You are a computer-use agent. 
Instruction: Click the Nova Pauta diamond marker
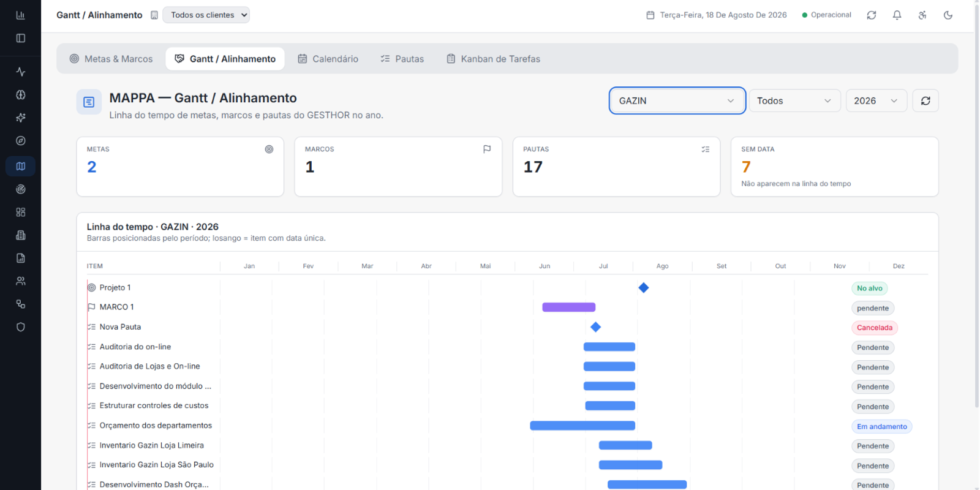[595, 327]
